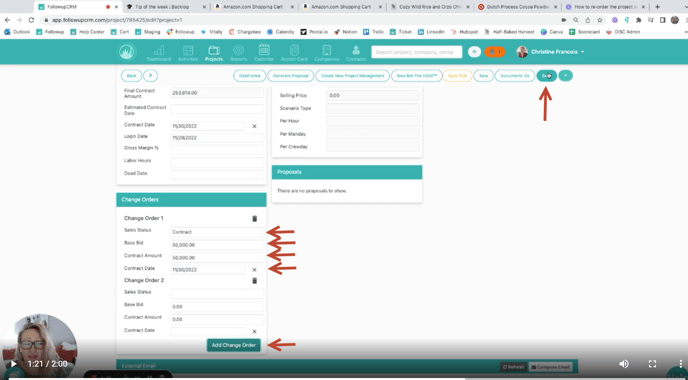Mute the video with the volume icon
The width and height of the screenshot is (688, 380).
click(x=624, y=364)
